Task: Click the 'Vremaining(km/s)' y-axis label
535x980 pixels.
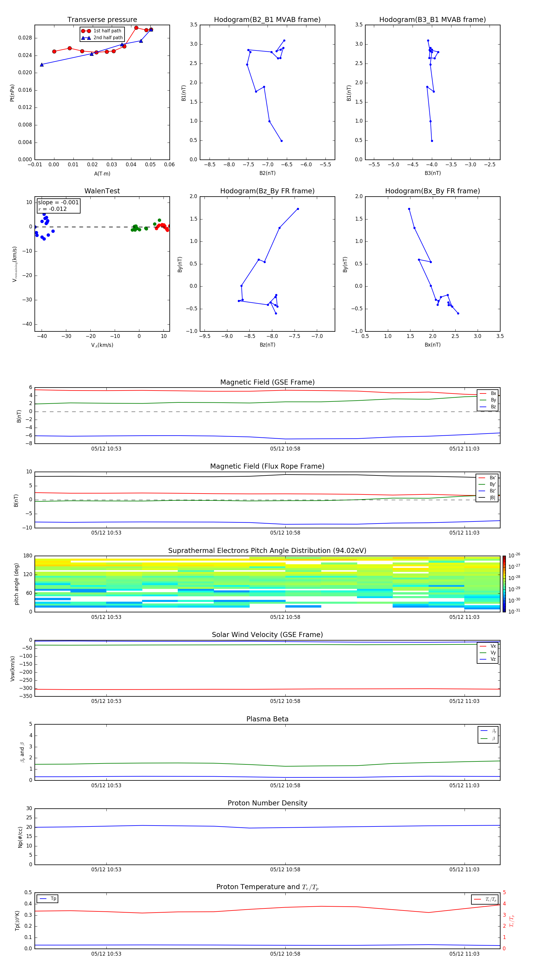Action: coord(15,264)
